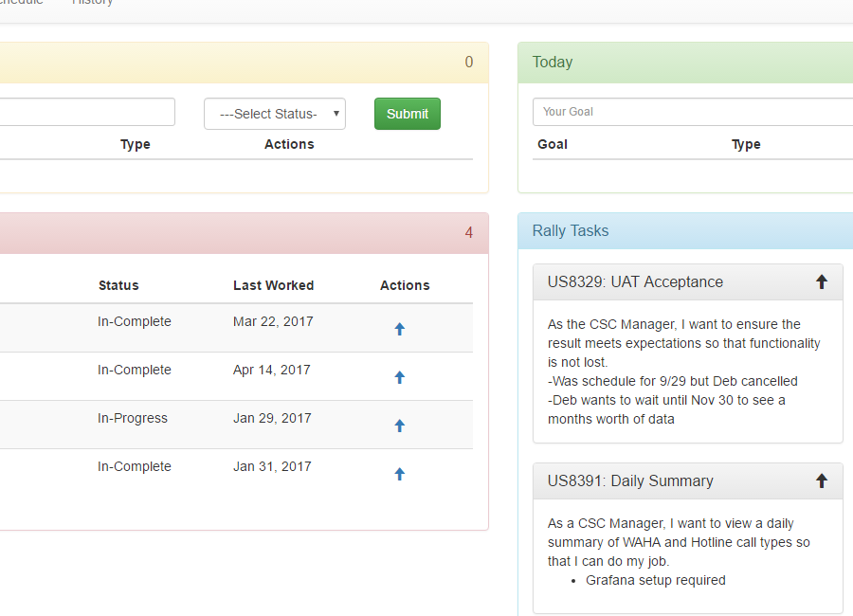The height and width of the screenshot is (616, 853).
Task: Open the Select Status dropdown
Action: pos(274,113)
